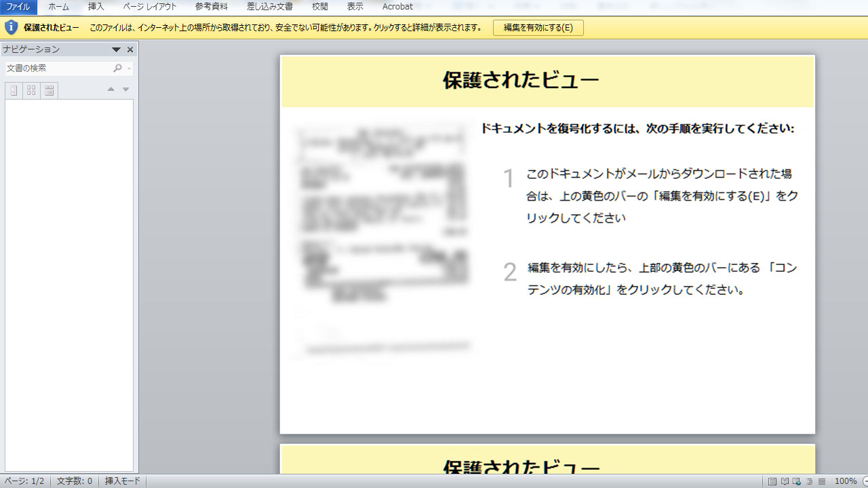This screenshot has height=488, width=868.
Task: Click the ナビゲーション pane title
Action: pyautogui.click(x=31, y=49)
